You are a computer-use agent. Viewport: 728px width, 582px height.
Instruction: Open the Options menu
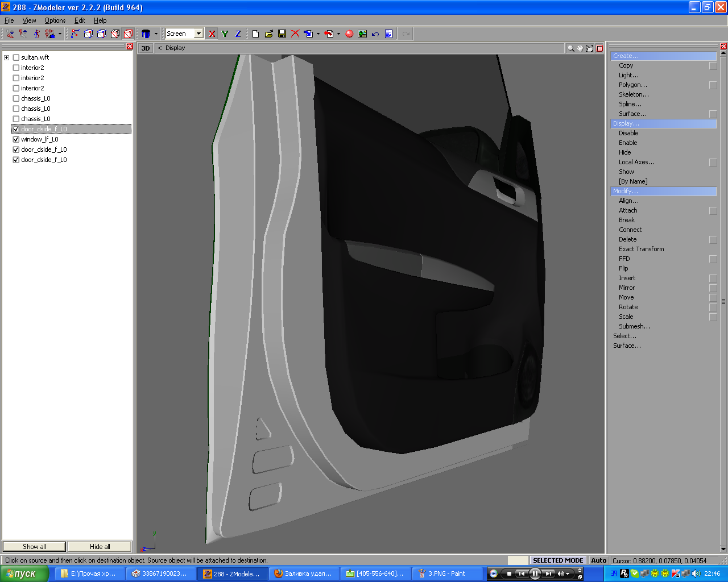click(55, 20)
